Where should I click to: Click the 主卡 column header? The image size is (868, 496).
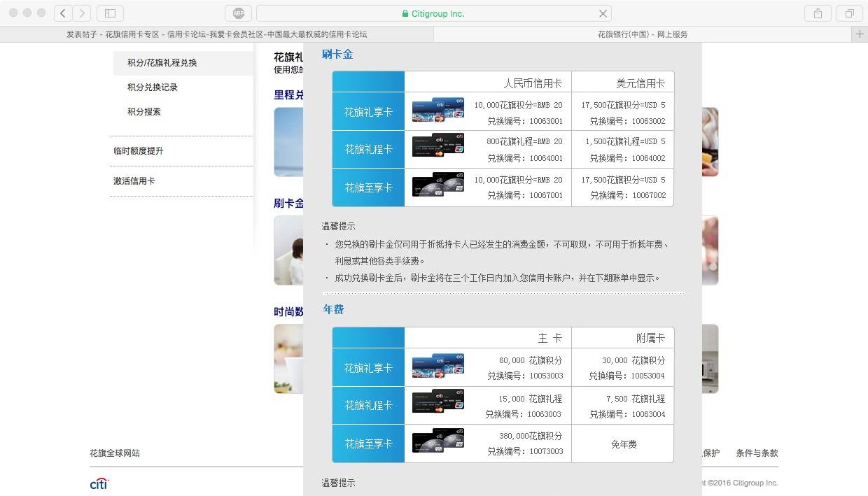(550, 339)
